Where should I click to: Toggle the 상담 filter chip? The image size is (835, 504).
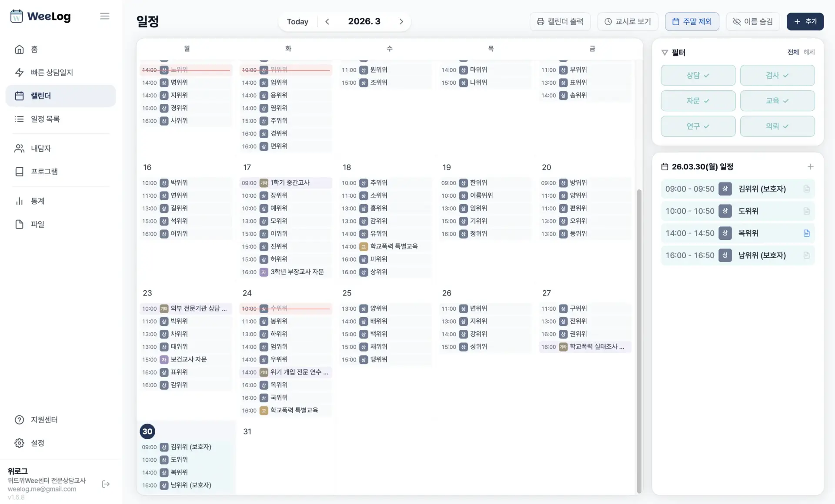click(x=698, y=76)
